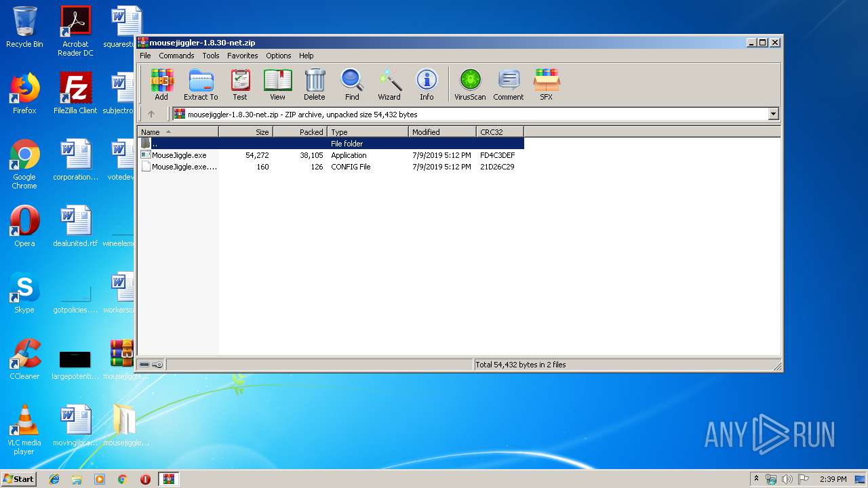Click the Start button
Image resolution: width=868 pixels, height=488 pixels.
[x=19, y=479]
